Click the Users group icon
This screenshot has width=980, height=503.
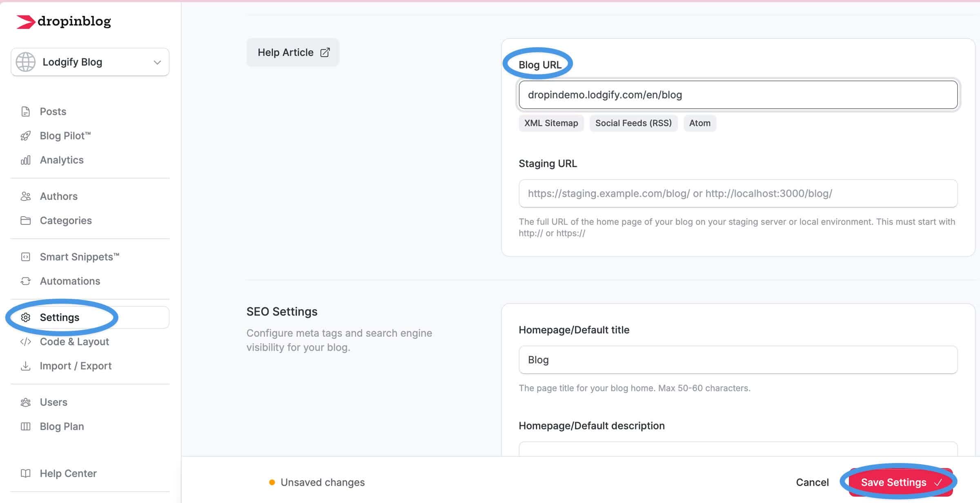point(25,402)
